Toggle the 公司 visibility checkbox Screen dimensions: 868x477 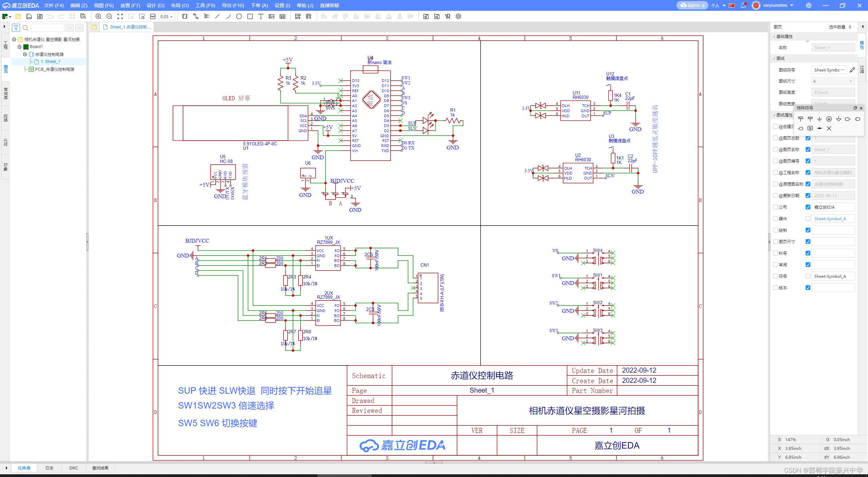point(808,207)
